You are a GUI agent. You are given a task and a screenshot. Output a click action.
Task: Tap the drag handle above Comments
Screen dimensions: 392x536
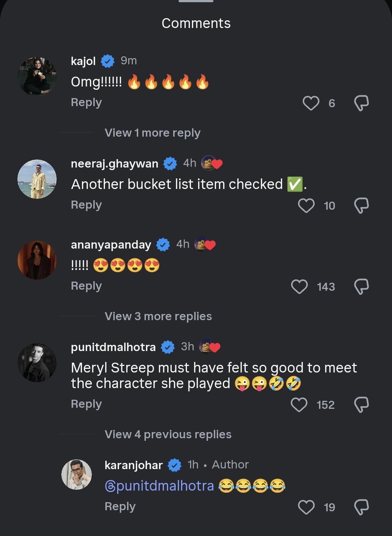pos(196,1)
